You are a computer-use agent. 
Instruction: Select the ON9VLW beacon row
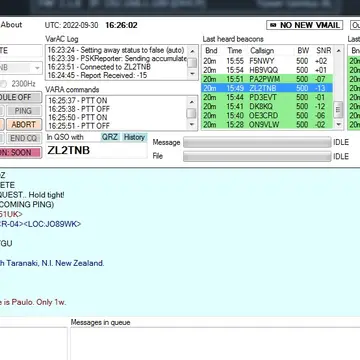coord(267,124)
